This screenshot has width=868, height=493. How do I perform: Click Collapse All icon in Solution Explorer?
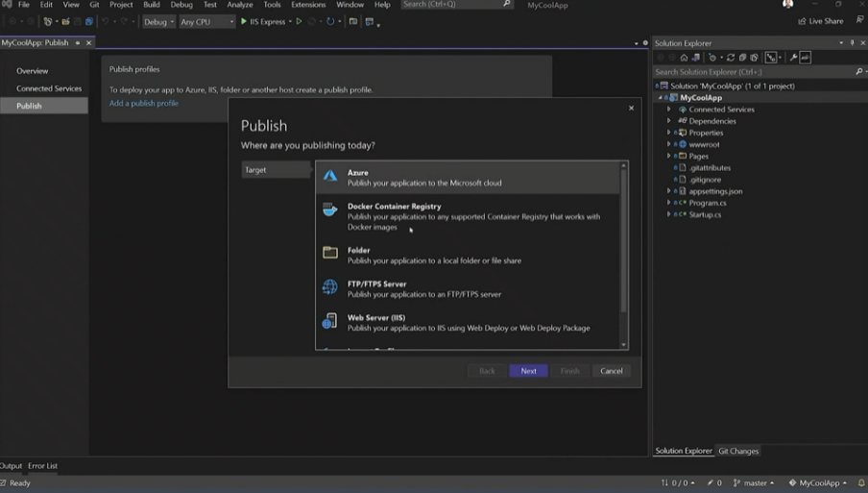742,58
